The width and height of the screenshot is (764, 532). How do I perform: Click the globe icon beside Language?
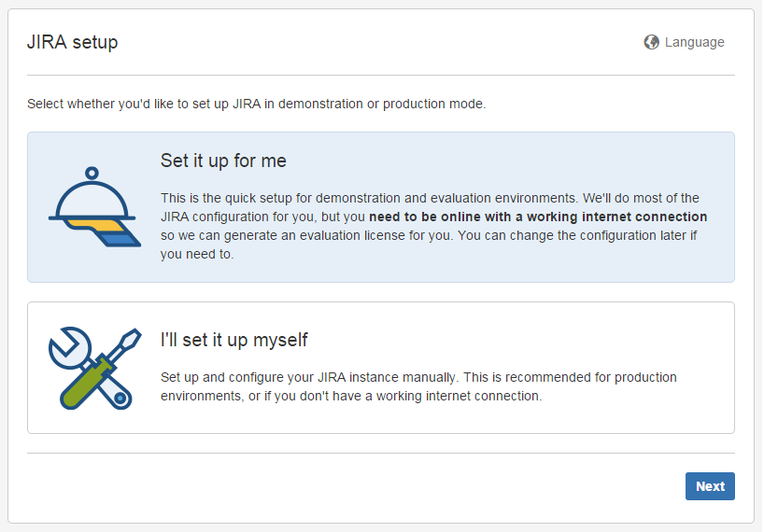(x=651, y=42)
